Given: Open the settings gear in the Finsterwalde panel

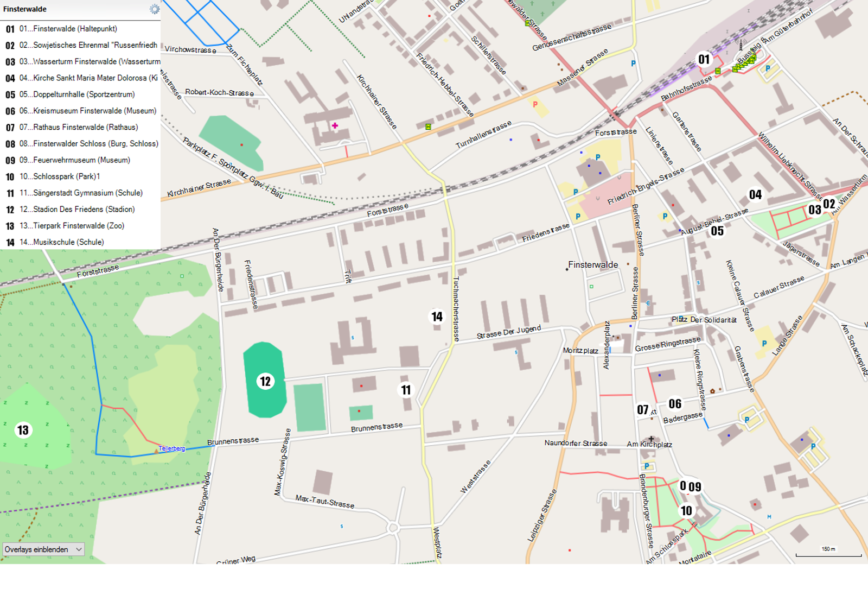Looking at the screenshot, I should tap(155, 9).
